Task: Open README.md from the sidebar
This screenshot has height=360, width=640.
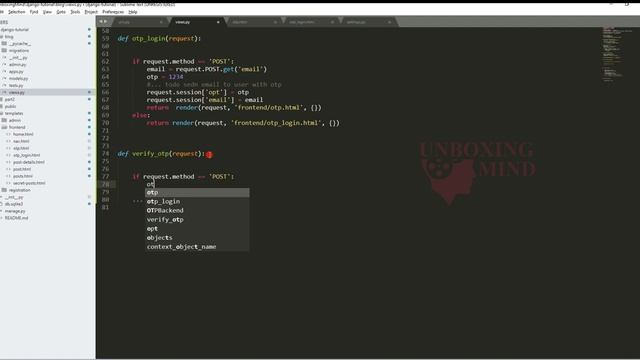Action: point(16,218)
